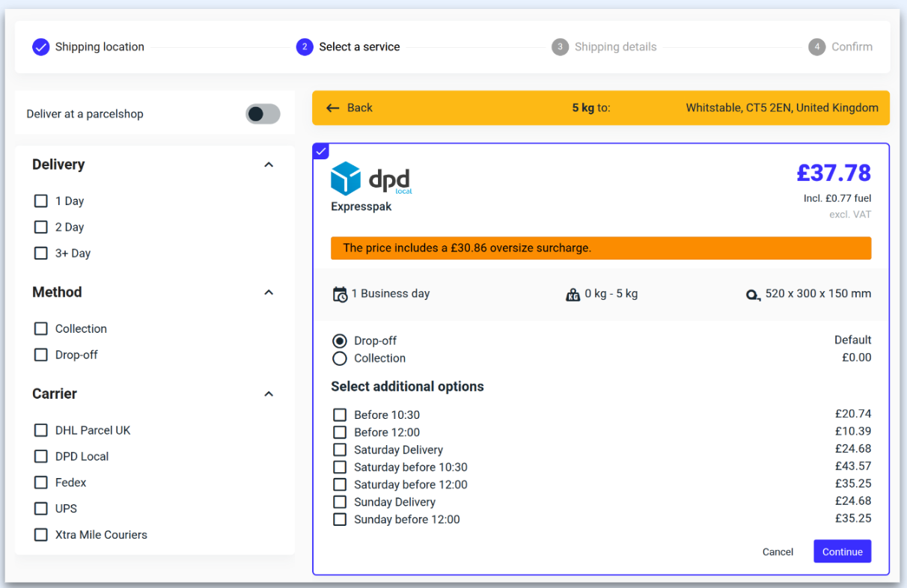Select the Collection radio option

[x=340, y=358]
